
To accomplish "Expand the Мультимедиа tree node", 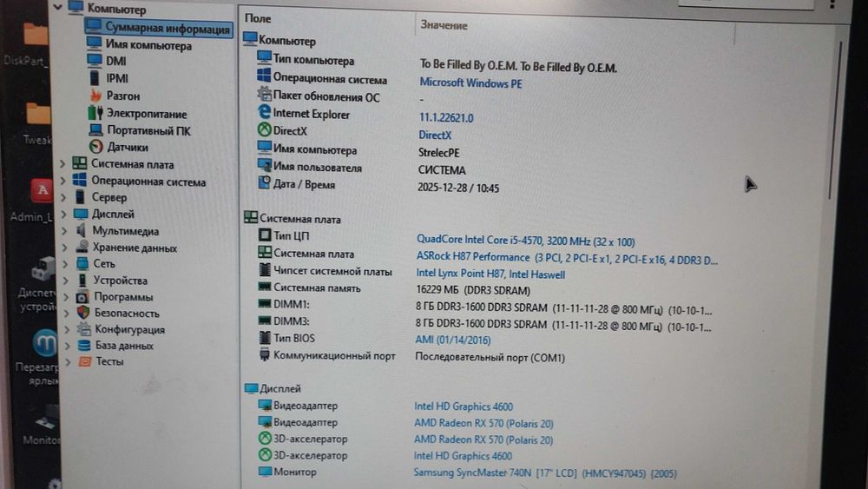I will 64,231.
